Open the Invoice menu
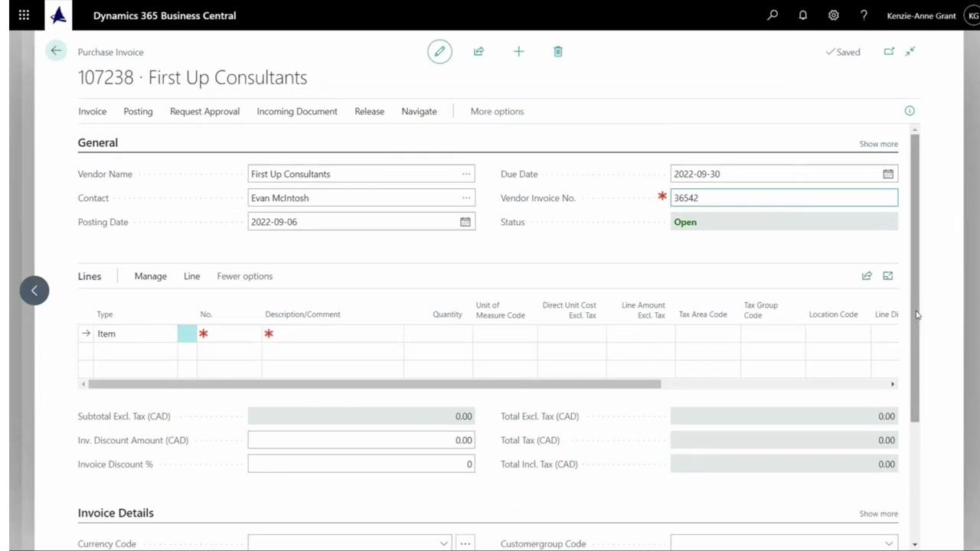 92,111
